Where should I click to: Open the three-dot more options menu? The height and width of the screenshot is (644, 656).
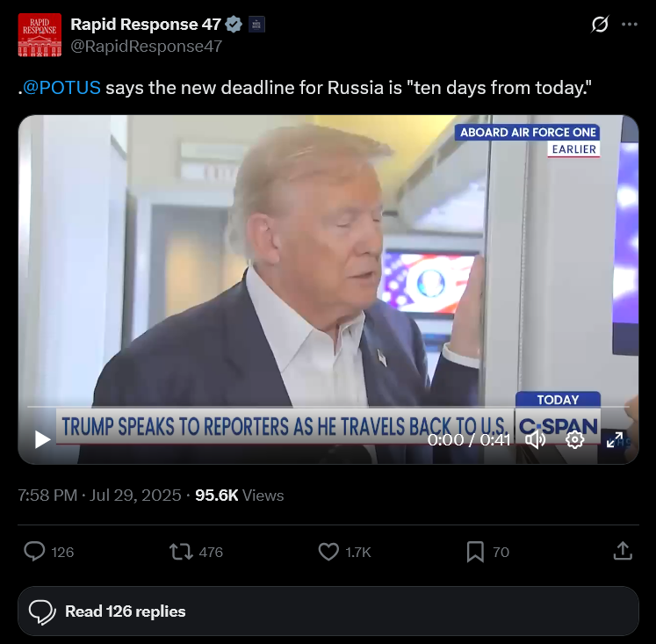(630, 25)
